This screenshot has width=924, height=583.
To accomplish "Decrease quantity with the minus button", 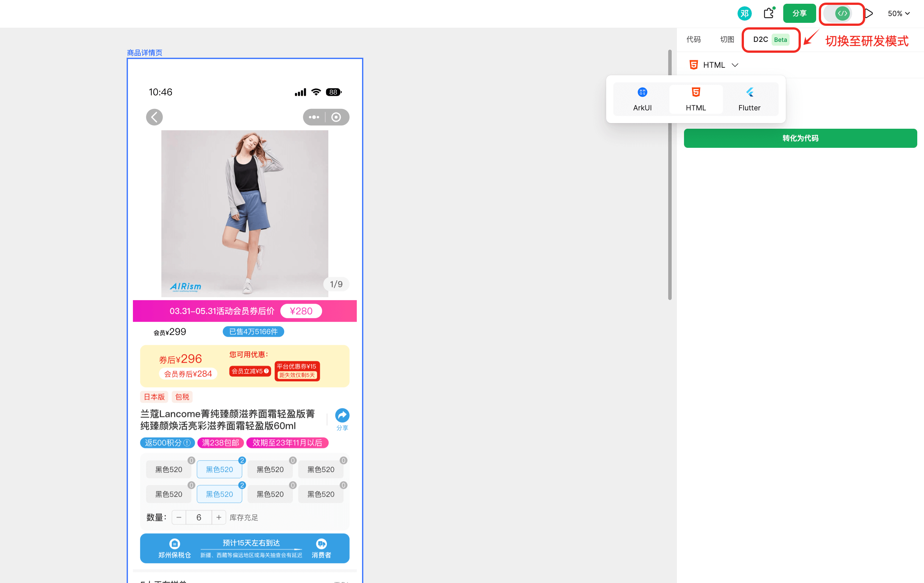I will click(x=179, y=518).
